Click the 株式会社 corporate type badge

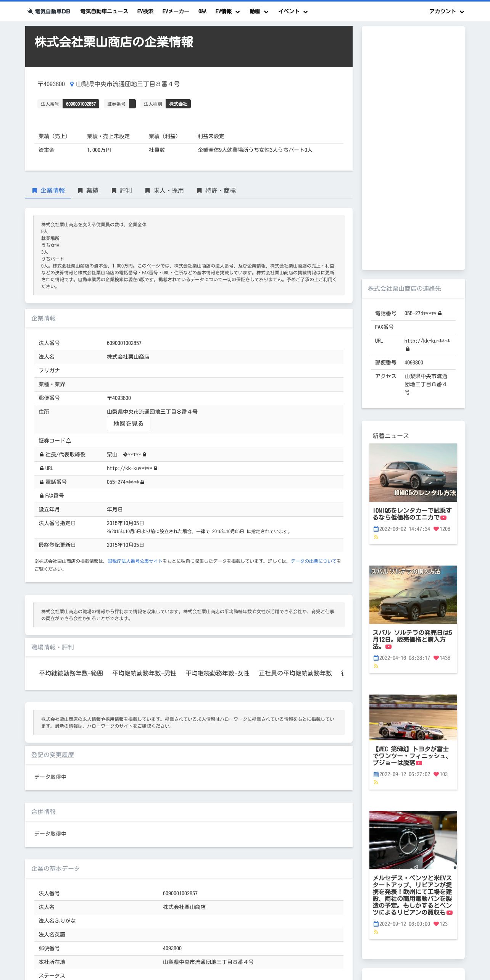coord(178,104)
